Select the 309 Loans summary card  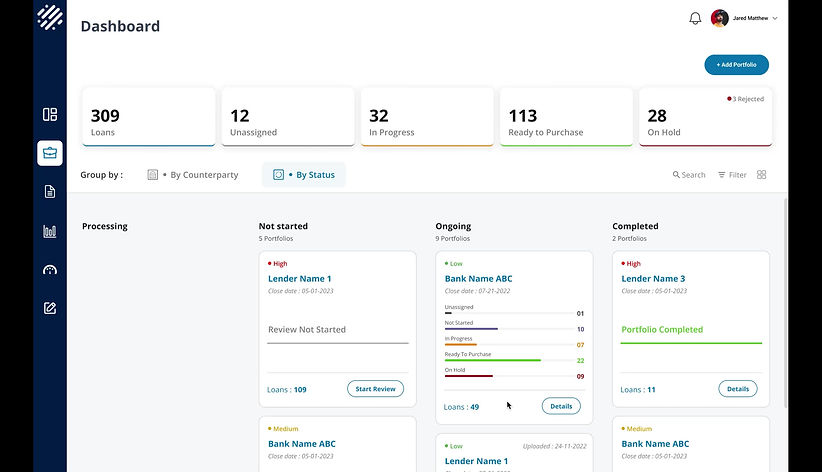tap(148, 117)
